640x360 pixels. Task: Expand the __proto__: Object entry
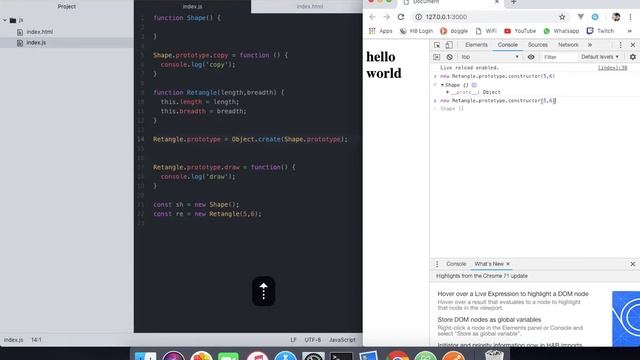tap(447, 92)
